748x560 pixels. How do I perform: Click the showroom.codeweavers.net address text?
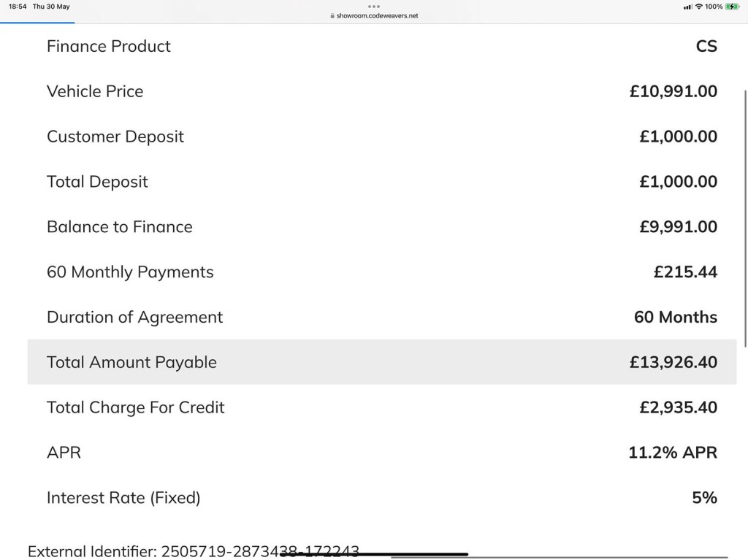click(377, 15)
